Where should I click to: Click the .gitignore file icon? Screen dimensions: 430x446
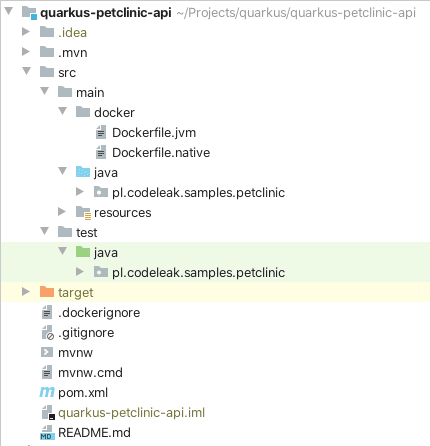pos(47,333)
